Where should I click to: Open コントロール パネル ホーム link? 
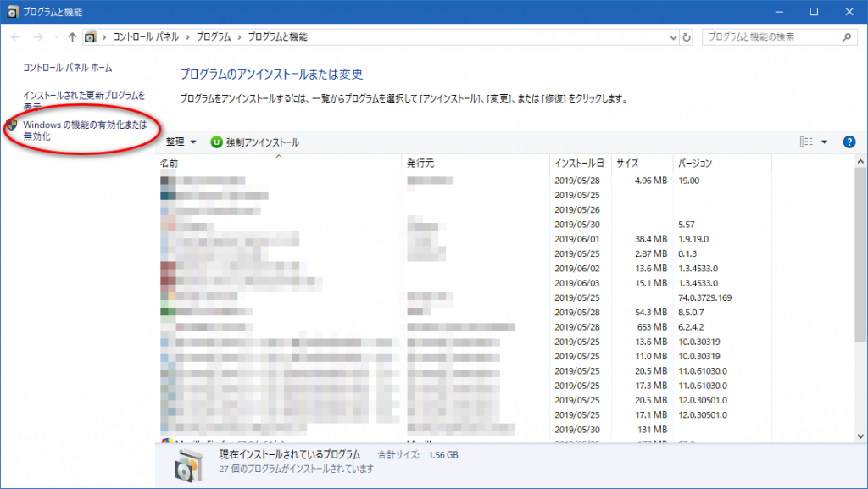click(67, 68)
